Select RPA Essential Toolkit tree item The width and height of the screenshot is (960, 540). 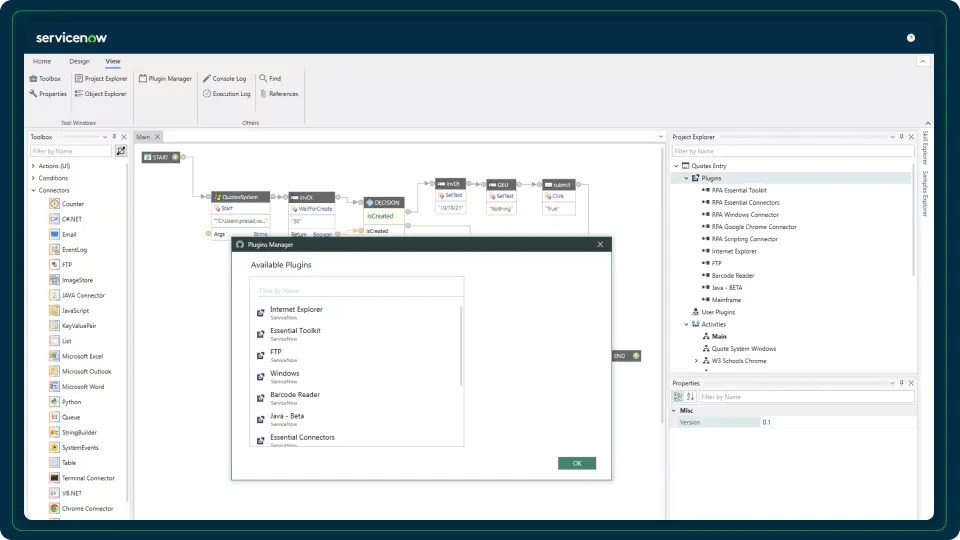(734, 190)
